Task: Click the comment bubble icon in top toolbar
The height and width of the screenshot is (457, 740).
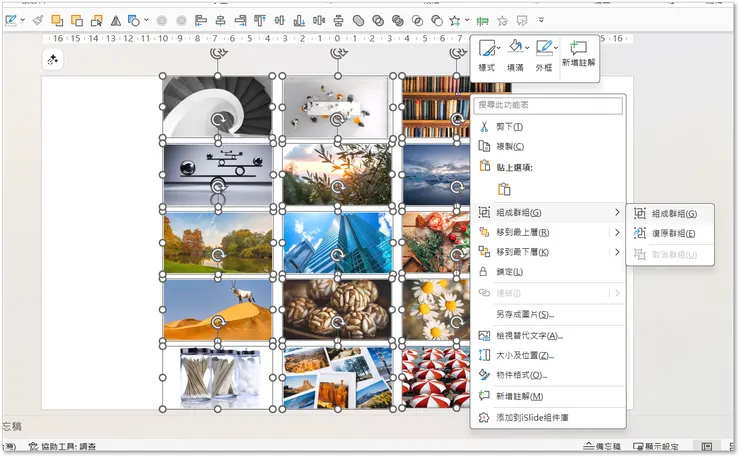Action: [x=522, y=21]
